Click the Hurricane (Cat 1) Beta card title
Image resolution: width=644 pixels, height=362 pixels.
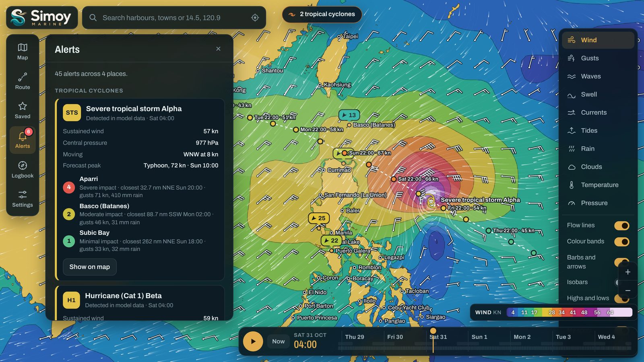pos(123,296)
